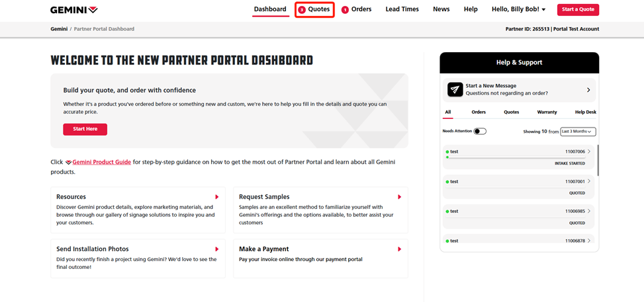Click the red arrow on Send Installation Photos

pyautogui.click(x=216, y=249)
